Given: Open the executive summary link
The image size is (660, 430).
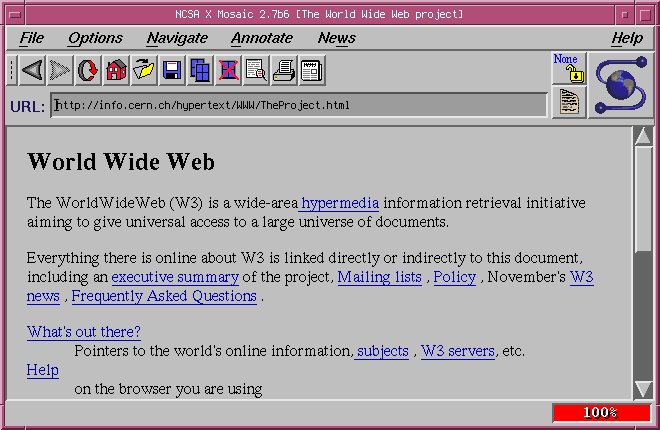Looking at the screenshot, I should coord(175,277).
